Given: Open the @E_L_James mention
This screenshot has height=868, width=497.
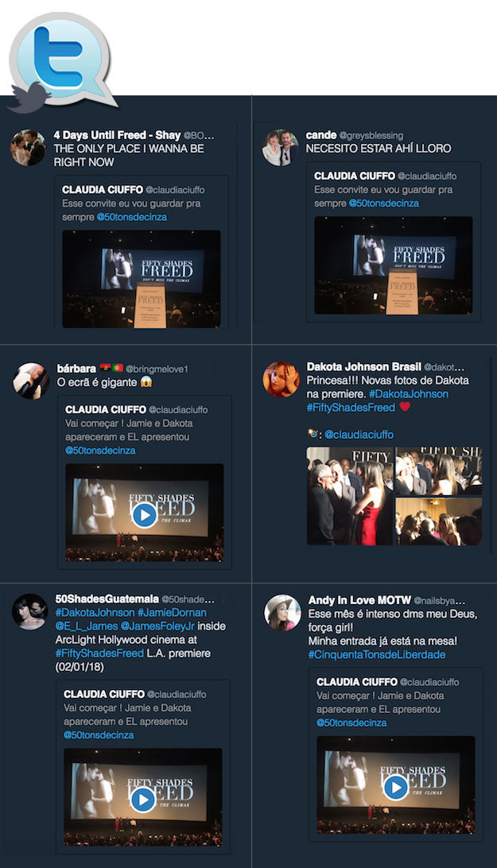Looking at the screenshot, I should [87, 626].
